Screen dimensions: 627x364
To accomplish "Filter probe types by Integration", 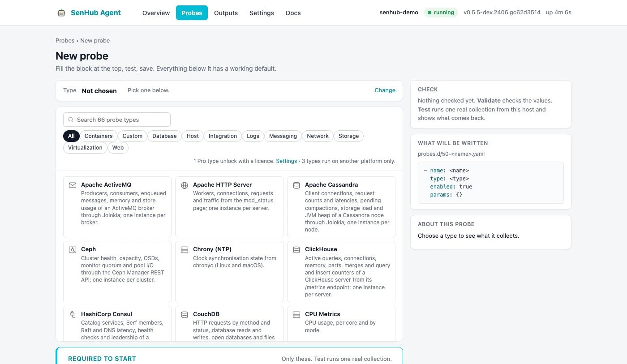I will click(223, 136).
